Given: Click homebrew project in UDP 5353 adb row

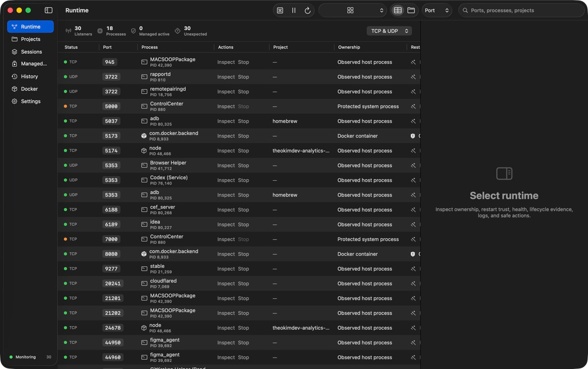Looking at the screenshot, I should 285,195.
